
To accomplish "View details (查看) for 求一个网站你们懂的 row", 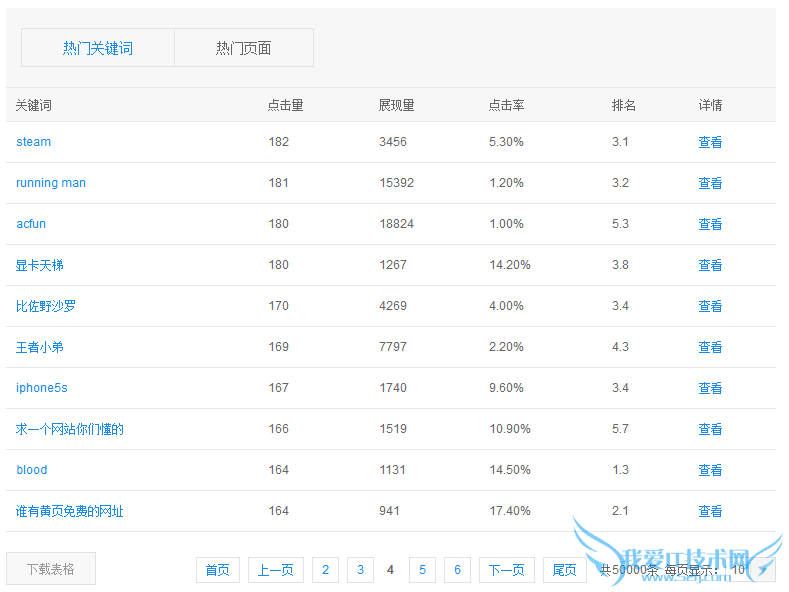I will click(710, 429).
